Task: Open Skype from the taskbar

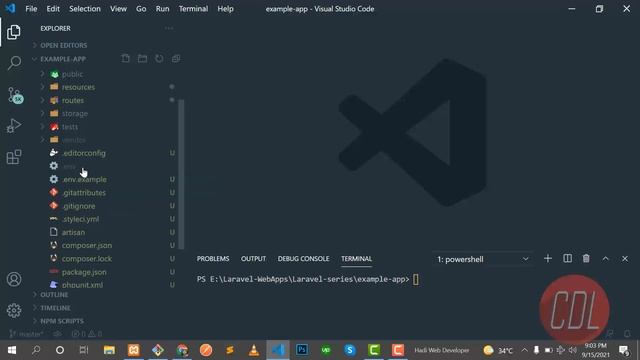Action: coord(350,350)
